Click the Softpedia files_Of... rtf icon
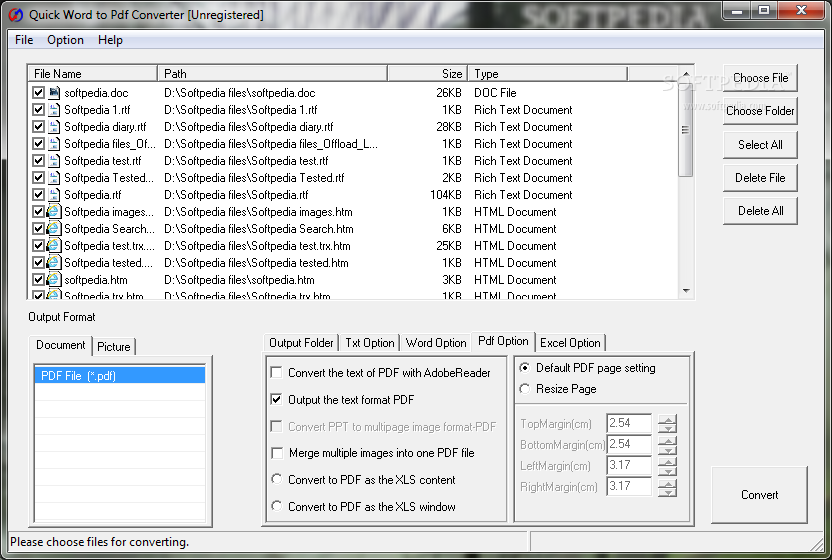The width and height of the screenshot is (832, 560). pos(54,144)
